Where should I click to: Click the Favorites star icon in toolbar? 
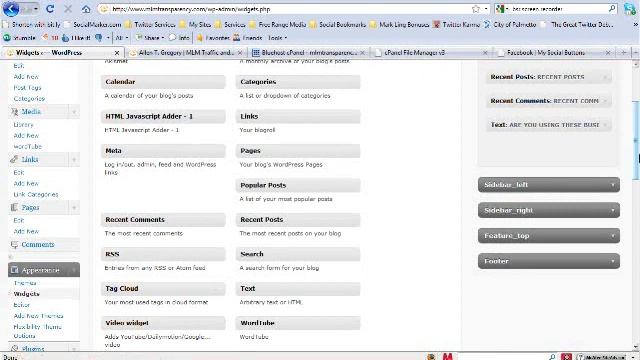pos(200,38)
